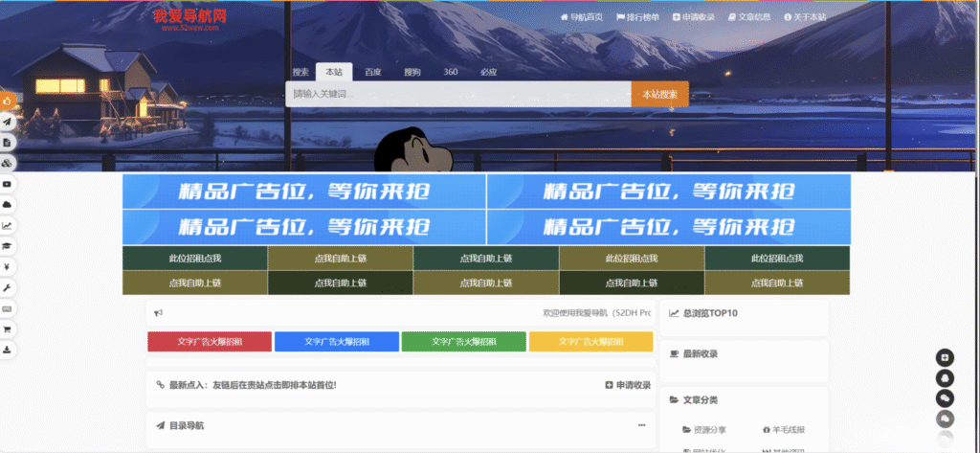Click the blue 文字广告火爆招租 button
This screenshot has width=980, height=453.
tap(337, 342)
